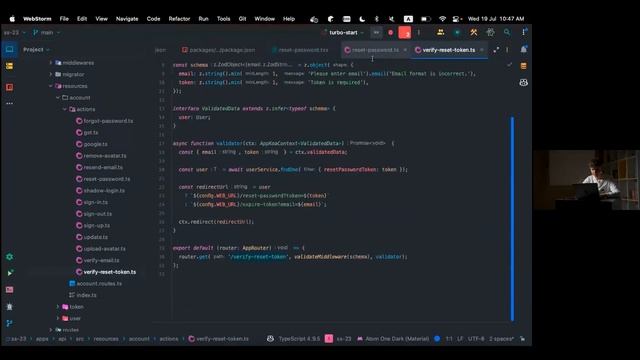Open the Run tool window icon
Screen dimensions: 640x360
click(9, 273)
